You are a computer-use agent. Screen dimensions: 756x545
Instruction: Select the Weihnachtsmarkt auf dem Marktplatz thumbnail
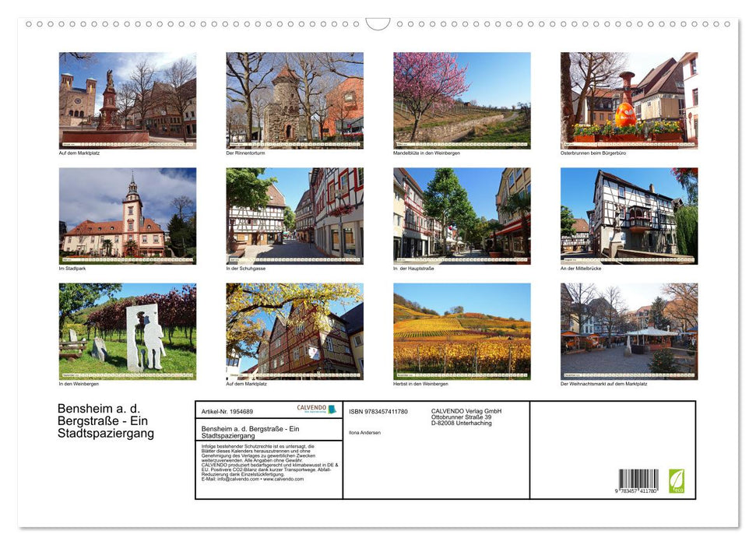[628, 330]
